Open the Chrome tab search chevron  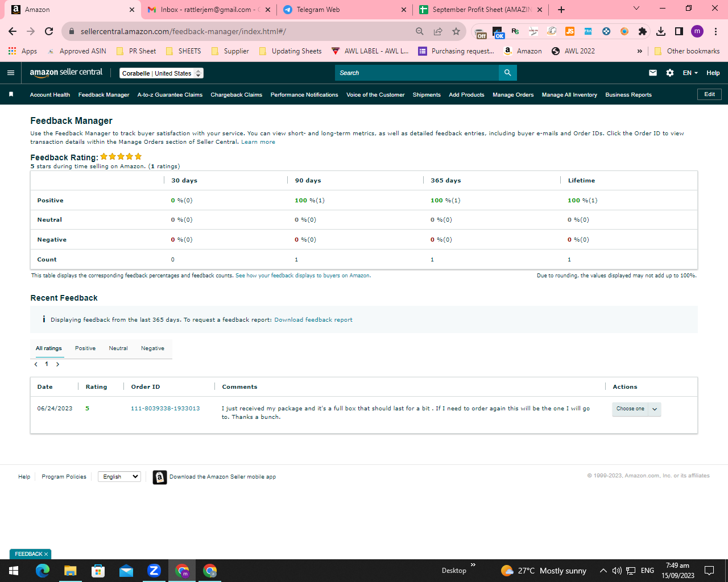point(636,9)
